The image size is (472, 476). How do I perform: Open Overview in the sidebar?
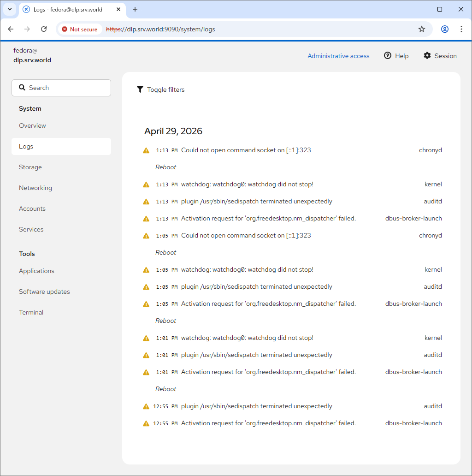click(x=61, y=125)
